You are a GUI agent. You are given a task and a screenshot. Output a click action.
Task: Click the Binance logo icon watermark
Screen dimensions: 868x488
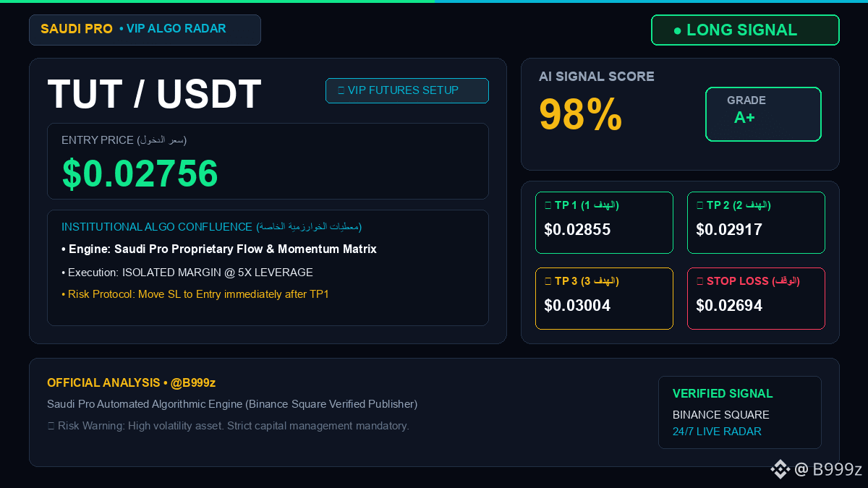pyautogui.click(x=780, y=469)
